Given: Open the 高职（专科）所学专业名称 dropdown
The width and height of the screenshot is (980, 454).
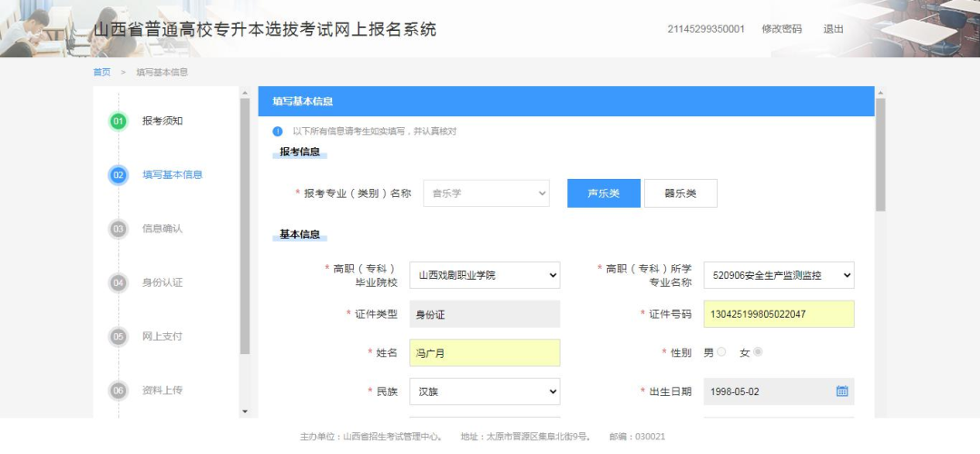Looking at the screenshot, I should (x=779, y=275).
